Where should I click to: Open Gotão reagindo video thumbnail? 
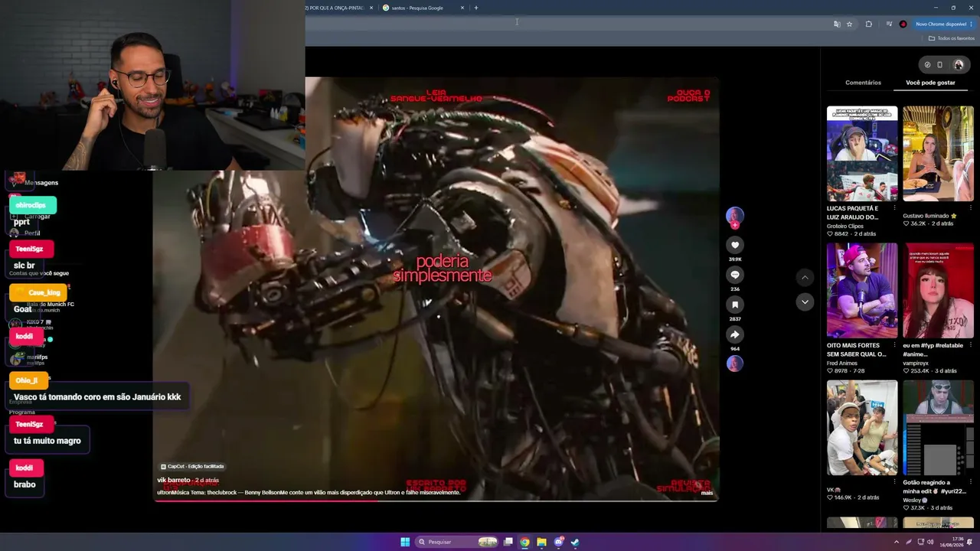[938, 428]
